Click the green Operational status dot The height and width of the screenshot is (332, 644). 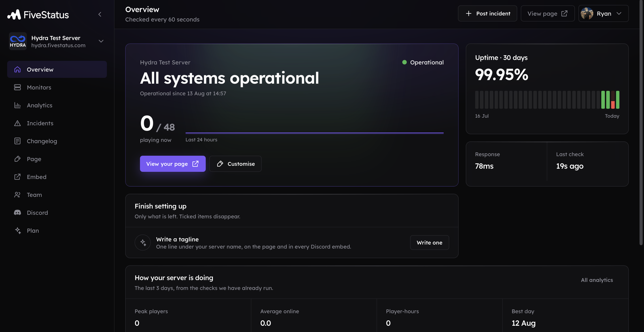pos(404,62)
